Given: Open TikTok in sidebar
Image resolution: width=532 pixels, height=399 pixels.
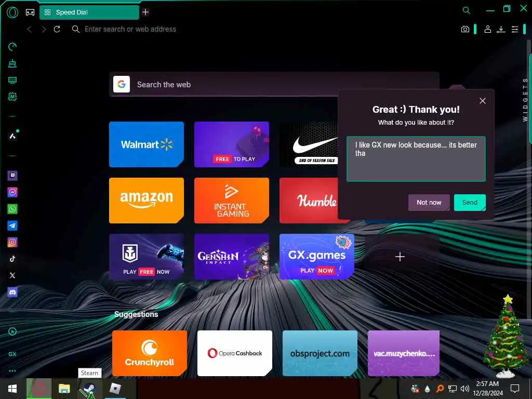Looking at the screenshot, I should [12, 259].
